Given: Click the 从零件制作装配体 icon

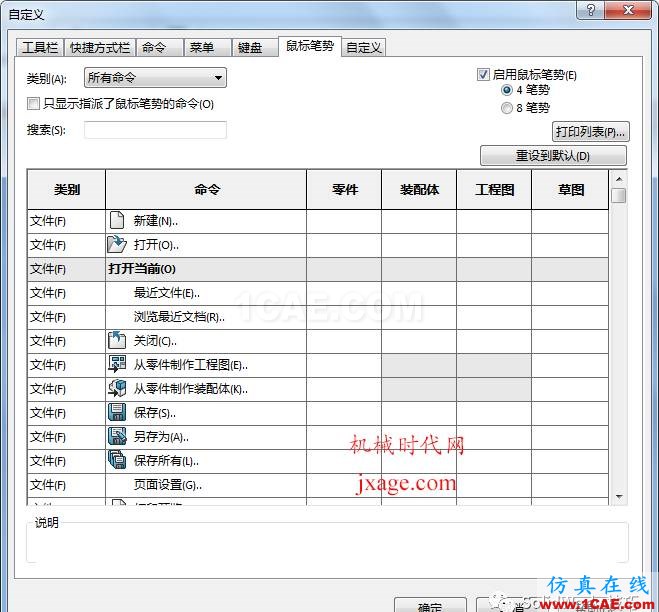Looking at the screenshot, I should 117,388.
